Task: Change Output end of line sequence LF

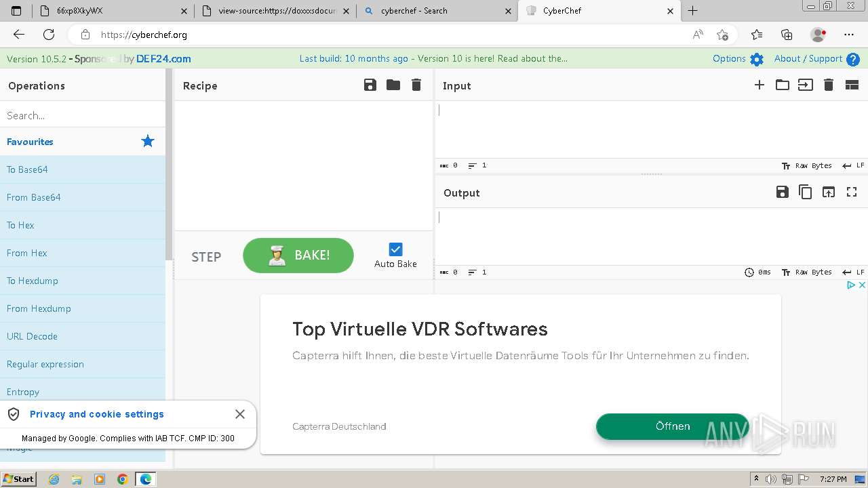Action: pyautogui.click(x=853, y=272)
